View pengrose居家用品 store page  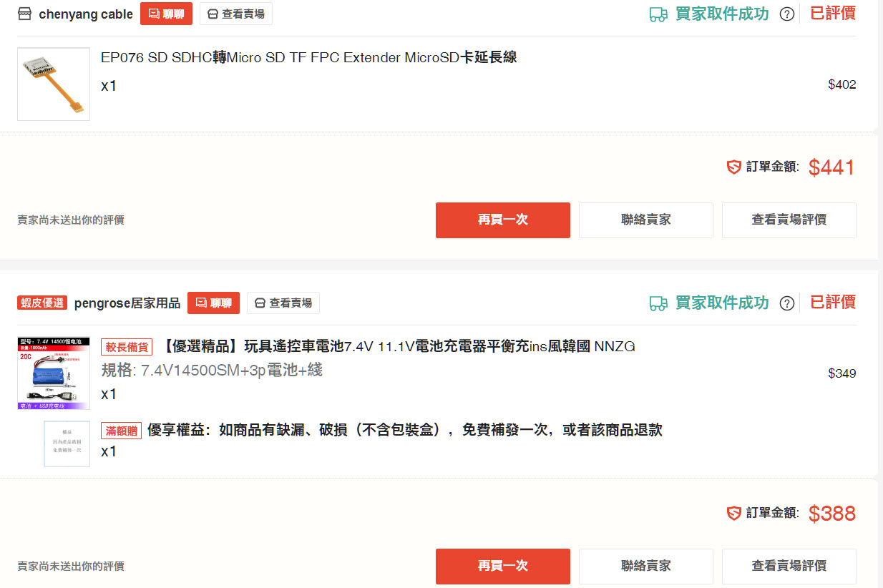point(283,303)
